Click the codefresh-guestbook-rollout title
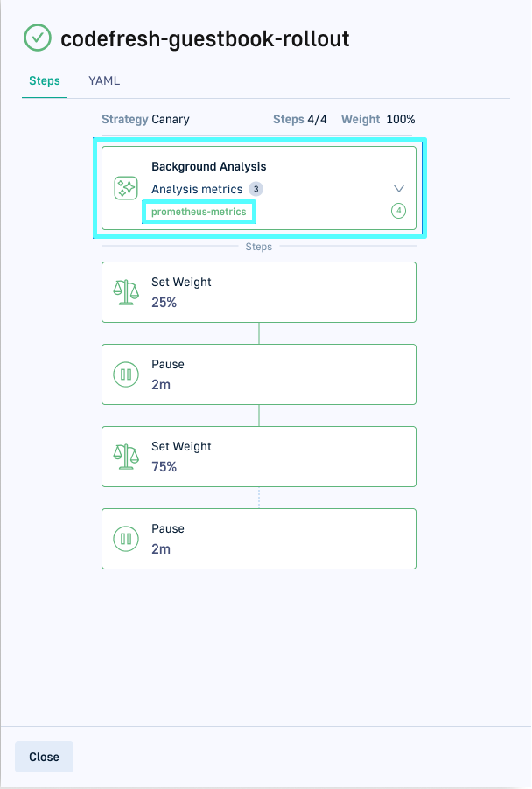This screenshot has height=789, width=532. pyautogui.click(x=205, y=38)
